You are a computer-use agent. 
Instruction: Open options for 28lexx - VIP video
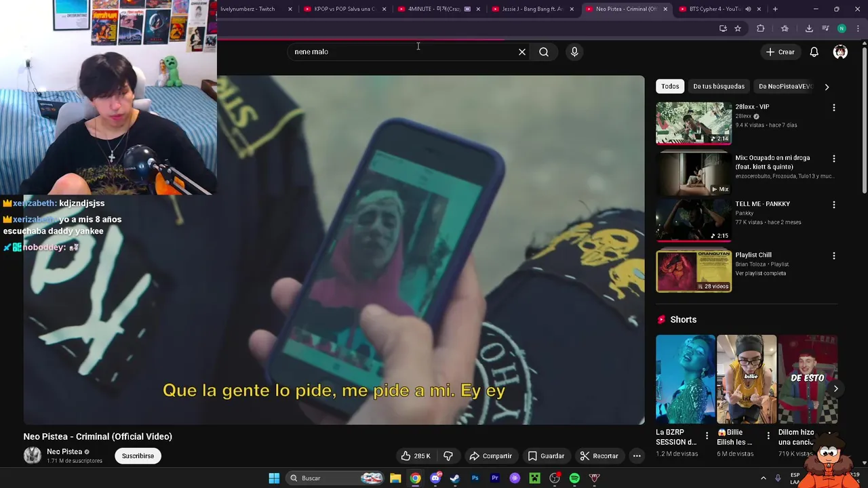(834, 107)
